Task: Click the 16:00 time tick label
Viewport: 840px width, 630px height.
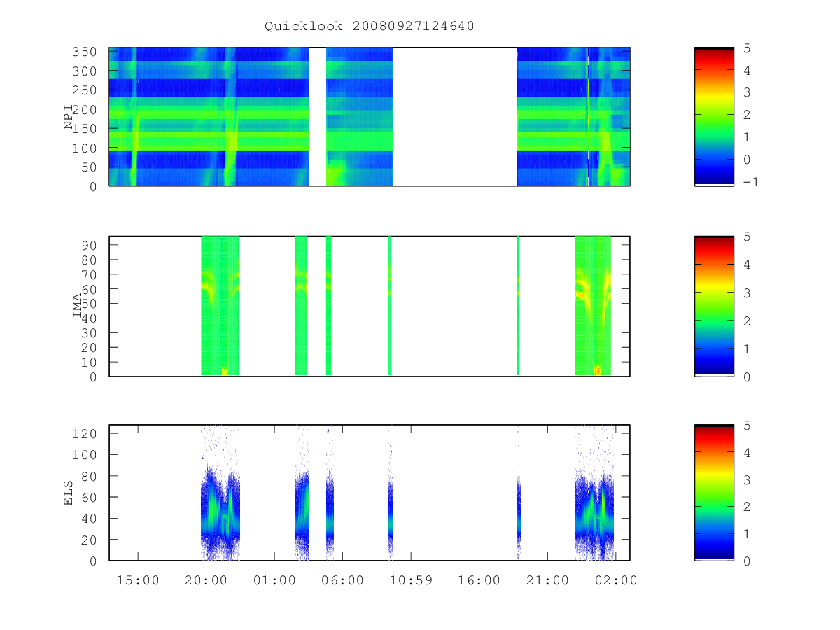Action: tap(479, 580)
